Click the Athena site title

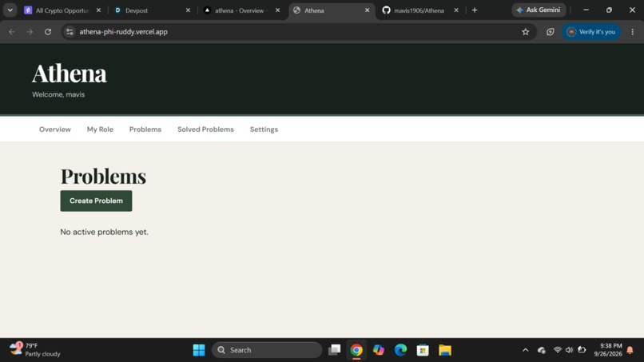pos(70,74)
